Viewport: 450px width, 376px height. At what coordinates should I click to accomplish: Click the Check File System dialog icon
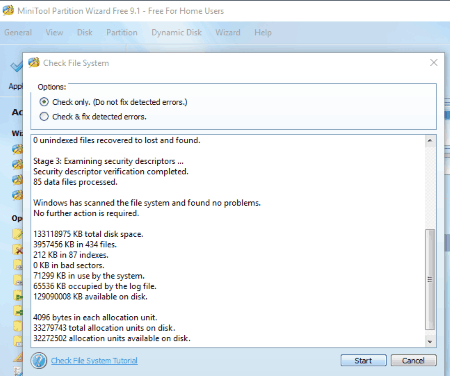click(x=34, y=63)
